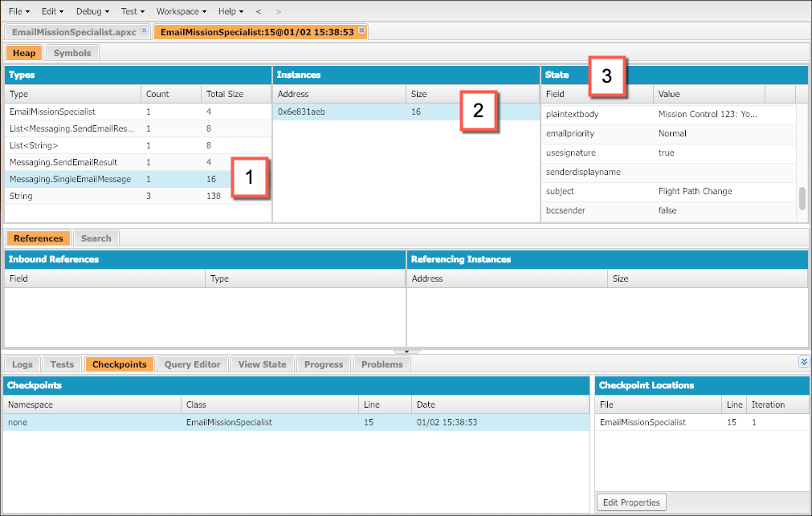Click the Checkpoint Locations Iteration column header
Screen dimensions: 812x516
[777, 404]
